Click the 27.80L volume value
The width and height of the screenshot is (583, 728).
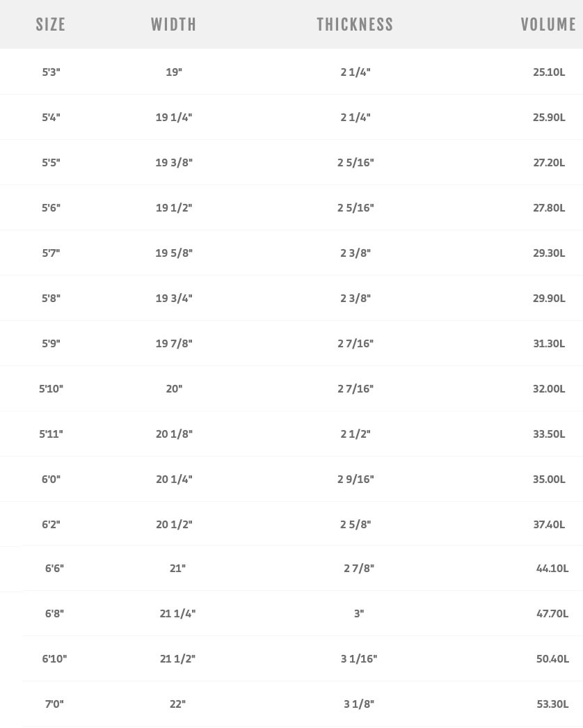coord(549,207)
